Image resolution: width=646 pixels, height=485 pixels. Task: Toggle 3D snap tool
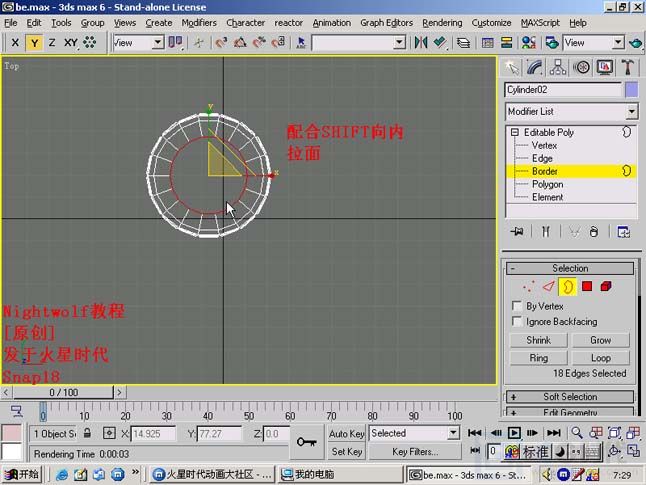(221, 42)
